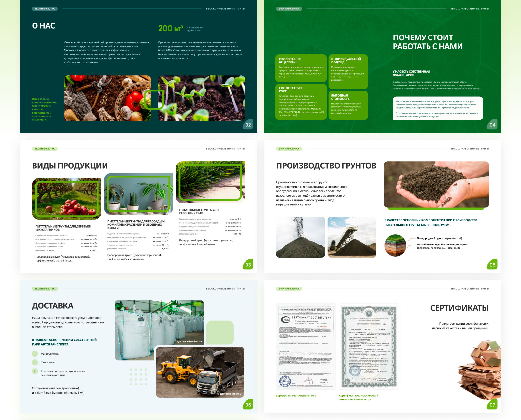This screenshot has width=521, height=420.
Task: Click the Экопереработка tag on the Виды продукции slide
Action: 45,149
